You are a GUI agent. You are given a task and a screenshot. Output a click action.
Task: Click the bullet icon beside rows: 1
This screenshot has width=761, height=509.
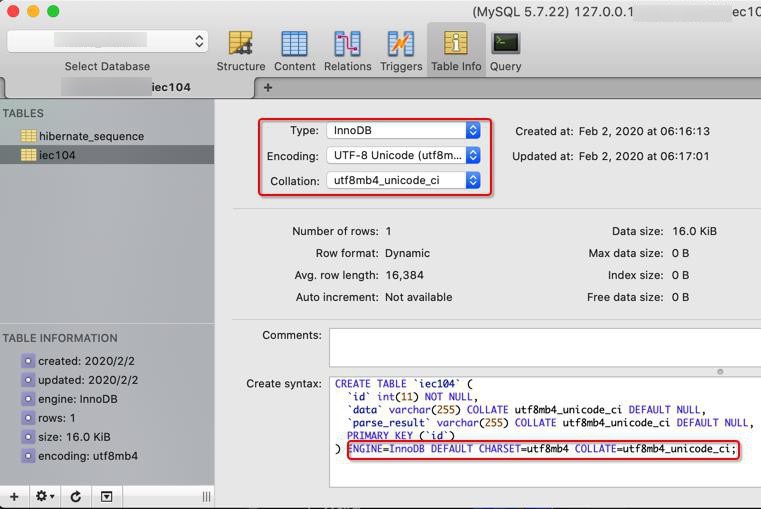(x=28, y=418)
